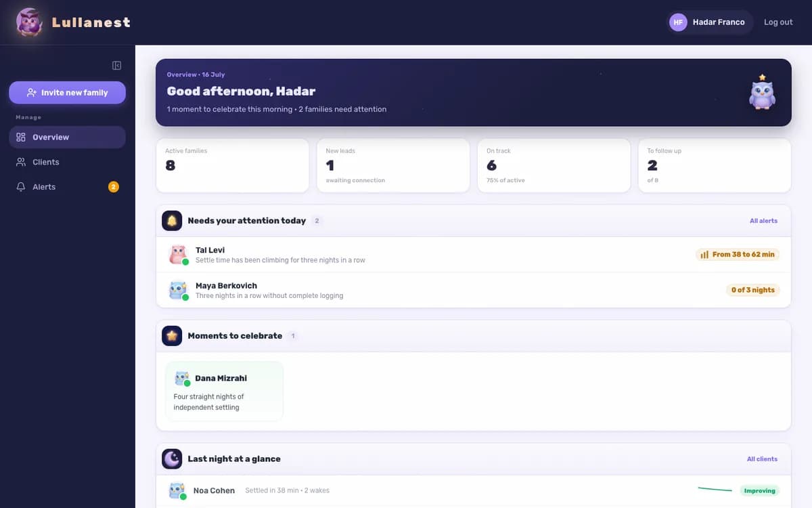Open Tal Levi alert row
Screen dimensions: 812x508
(x=474, y=255)
